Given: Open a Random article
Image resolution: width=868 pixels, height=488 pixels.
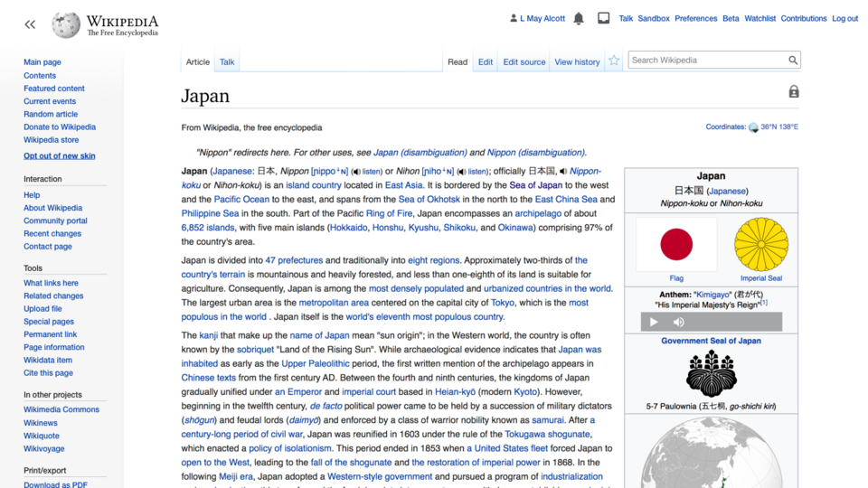Looking at the screenshot, I should click(x=51, y=114).
